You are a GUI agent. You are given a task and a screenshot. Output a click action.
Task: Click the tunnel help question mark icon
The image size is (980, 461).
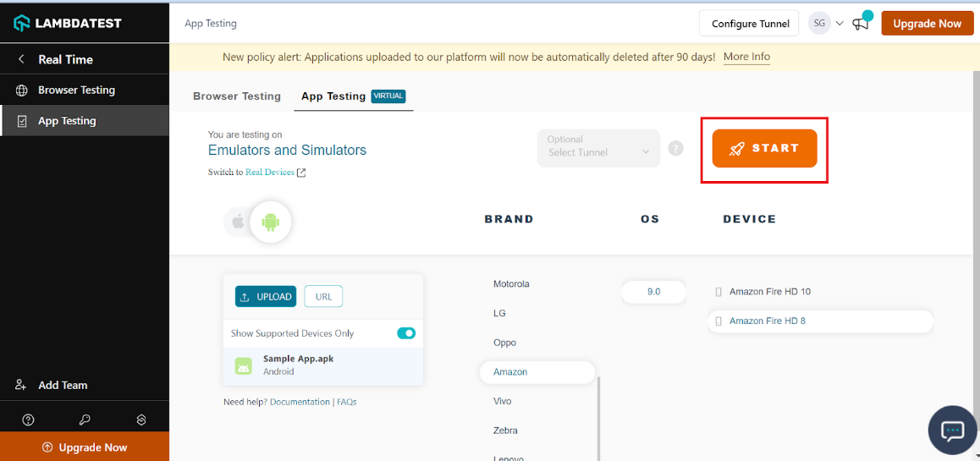point(675,149)
